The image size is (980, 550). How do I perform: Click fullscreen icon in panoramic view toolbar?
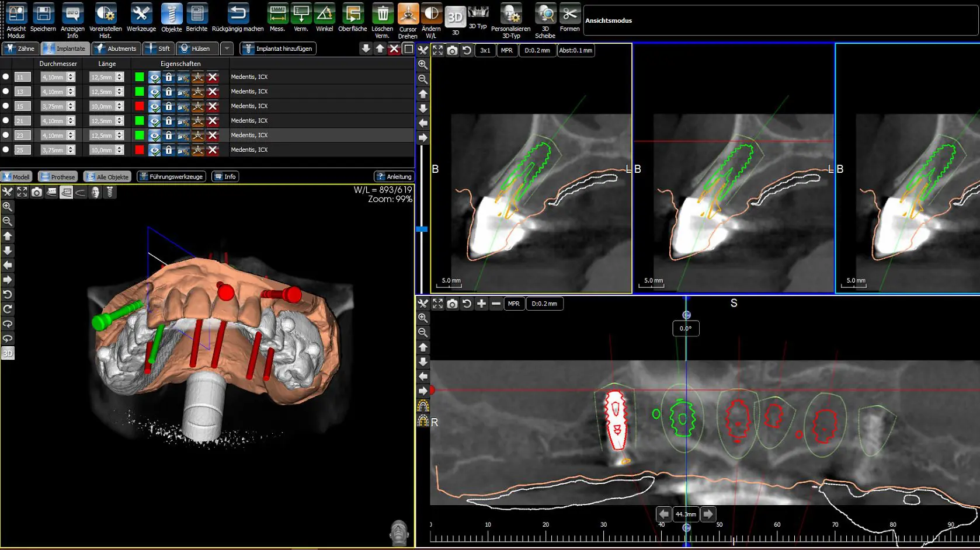437,304
